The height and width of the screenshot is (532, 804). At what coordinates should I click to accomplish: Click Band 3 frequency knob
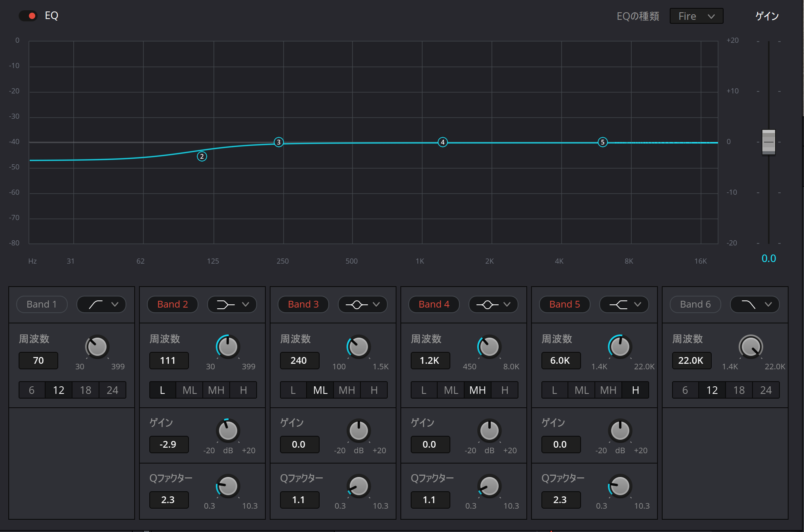358,347
